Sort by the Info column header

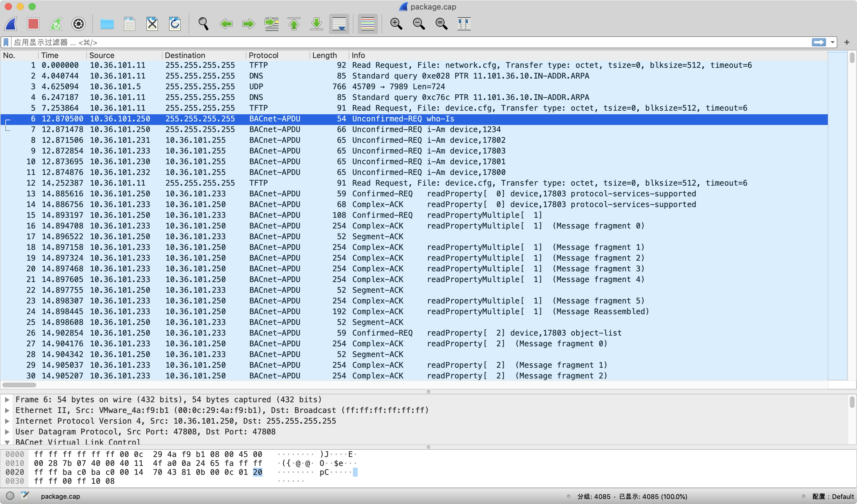point(588,55)
